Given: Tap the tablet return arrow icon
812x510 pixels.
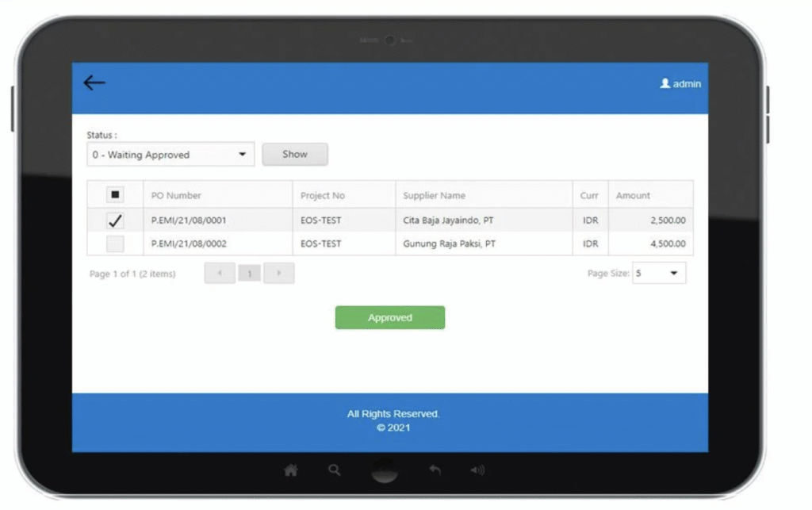Looking at the screenshot, I should click(x=435, y=470).
